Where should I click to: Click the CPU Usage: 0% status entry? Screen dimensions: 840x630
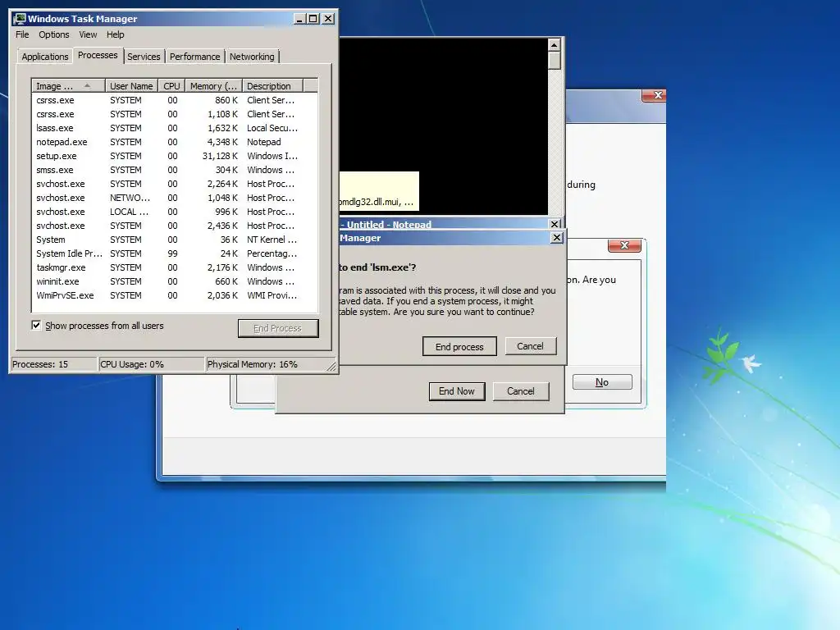tap(152, 364)
